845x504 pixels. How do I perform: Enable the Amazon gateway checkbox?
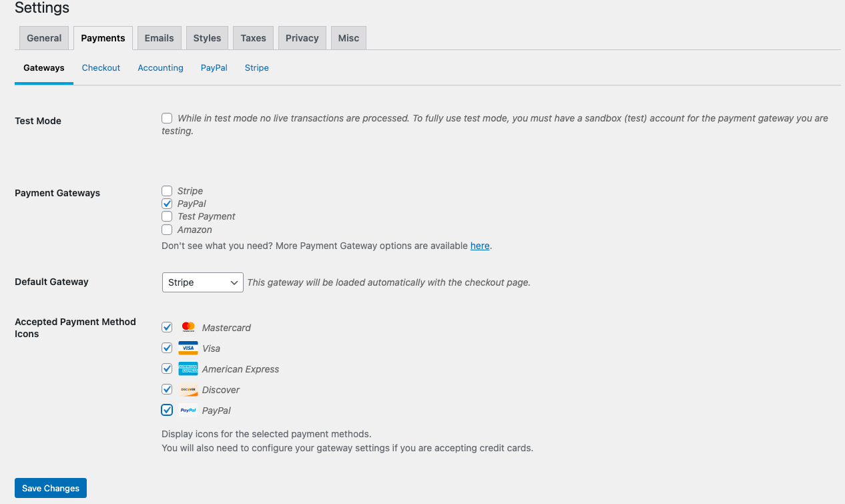tap(167, 230)
